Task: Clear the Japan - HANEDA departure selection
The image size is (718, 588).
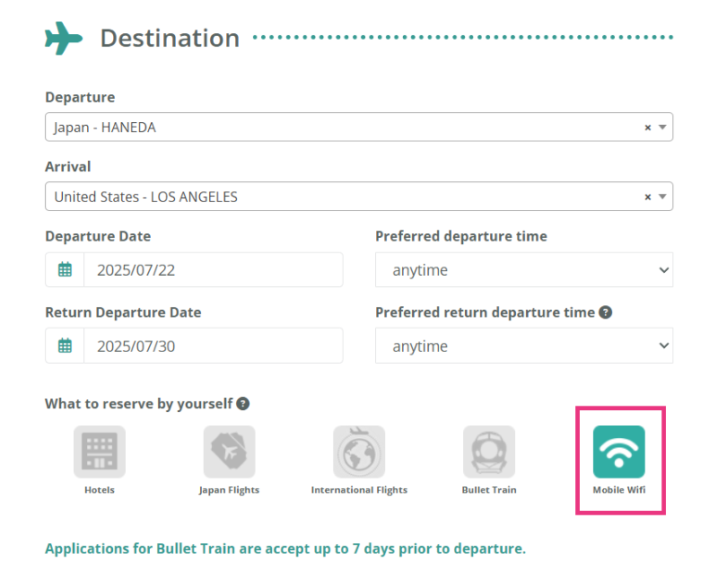Action: tap(647, 127)
